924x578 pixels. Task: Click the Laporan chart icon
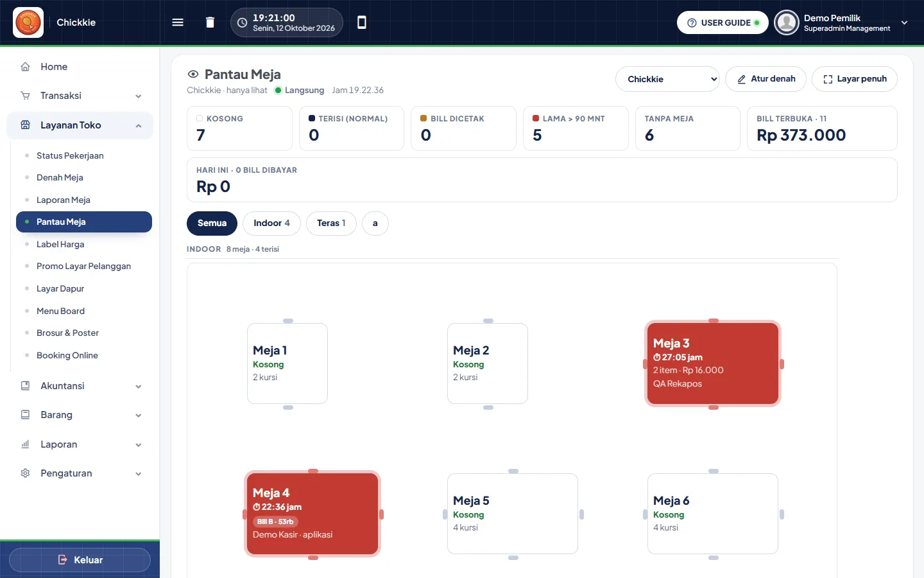coord(26,444)
